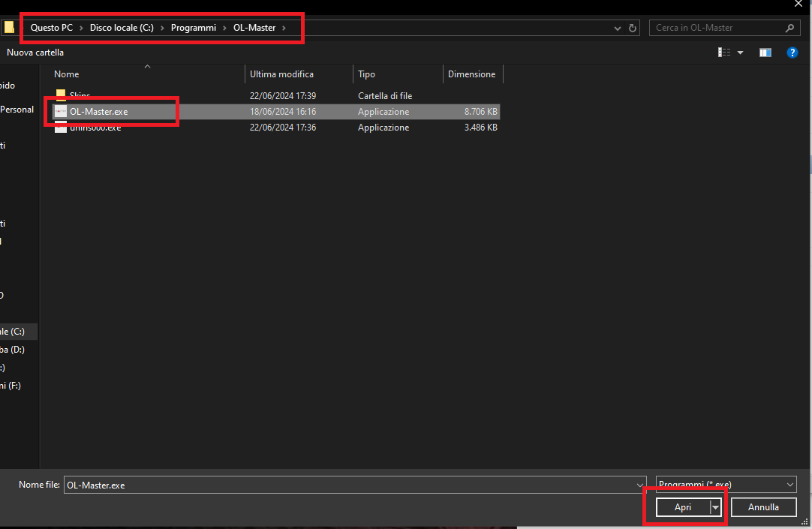Open the Nome file suggestions dropdown
The width and height of the screenshot is (812, 529).
(x=639, y=485)
